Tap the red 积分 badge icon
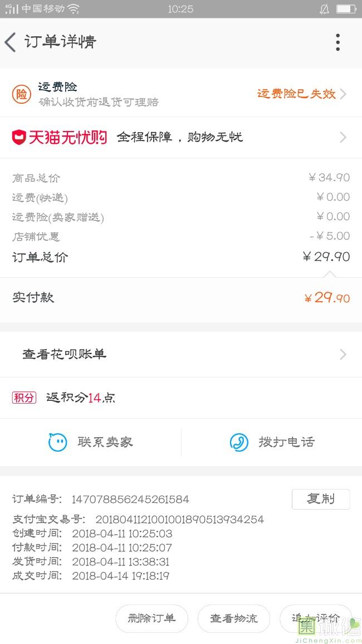This screenshot has width=362, height=644. tap(24, 398)
